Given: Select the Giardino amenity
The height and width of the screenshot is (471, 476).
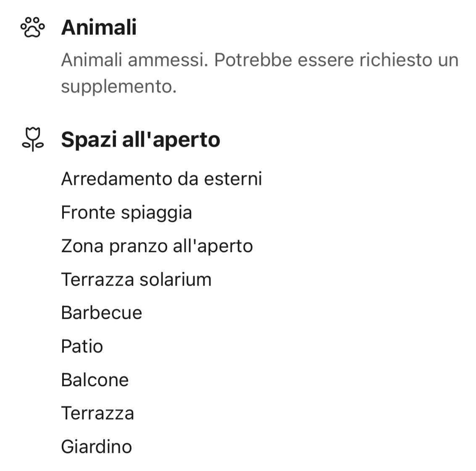Looking at the screenshot, I should click(x=96, y=447).
